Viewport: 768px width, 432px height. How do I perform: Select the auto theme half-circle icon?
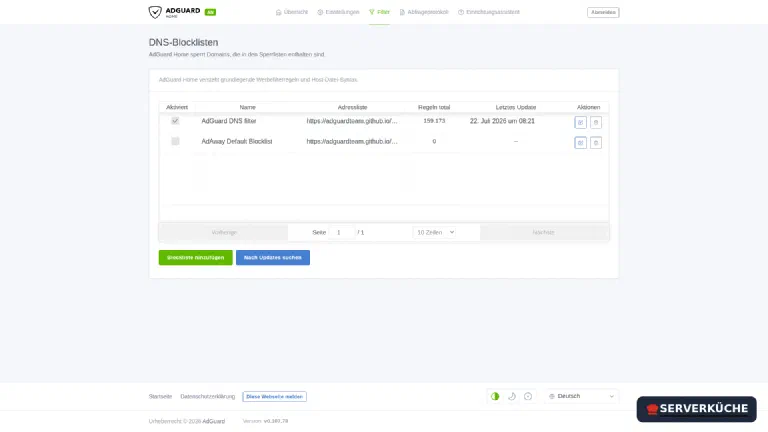point(495,396)
